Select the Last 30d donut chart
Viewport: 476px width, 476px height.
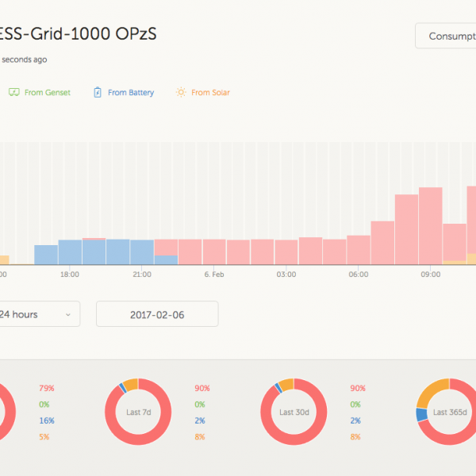point(290,413)
